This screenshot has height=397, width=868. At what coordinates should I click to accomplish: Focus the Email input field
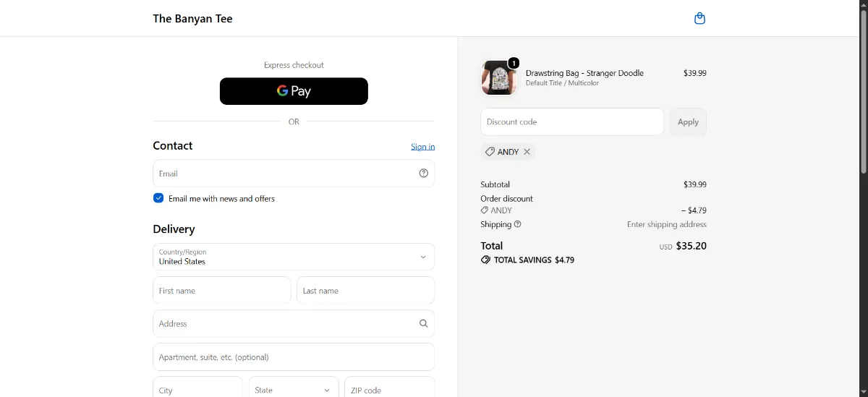click(294, 174)
